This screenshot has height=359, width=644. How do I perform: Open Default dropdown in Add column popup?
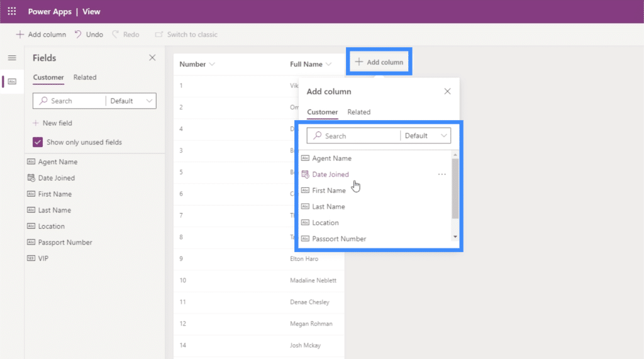click(426, 136)
